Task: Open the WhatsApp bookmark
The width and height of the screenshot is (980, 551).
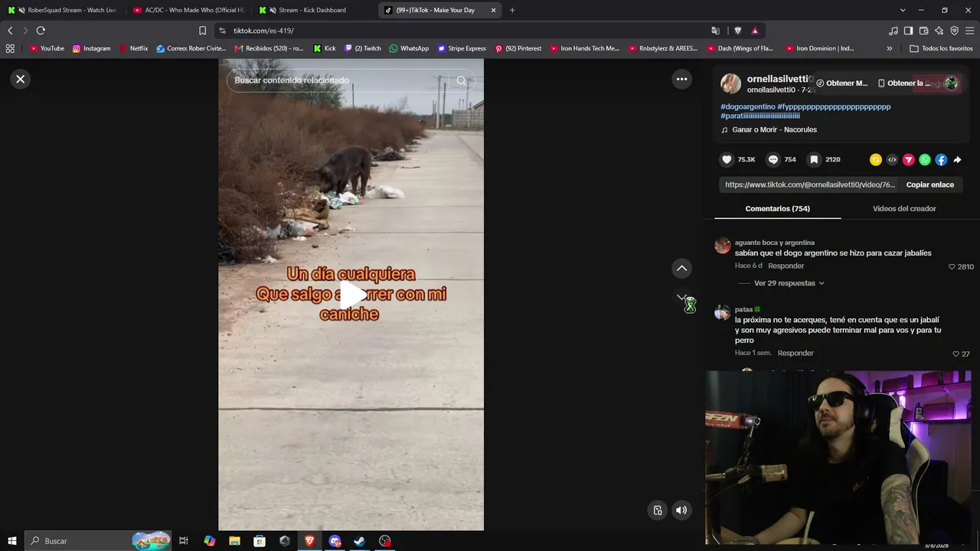Action: (x=409, y=48)
